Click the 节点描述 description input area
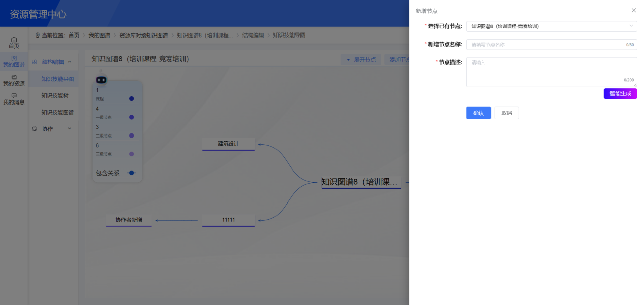 (551, 70)
